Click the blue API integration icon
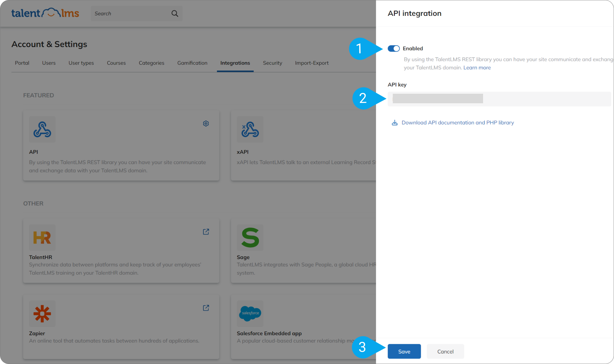614x364 pixels. pos(42,129)
